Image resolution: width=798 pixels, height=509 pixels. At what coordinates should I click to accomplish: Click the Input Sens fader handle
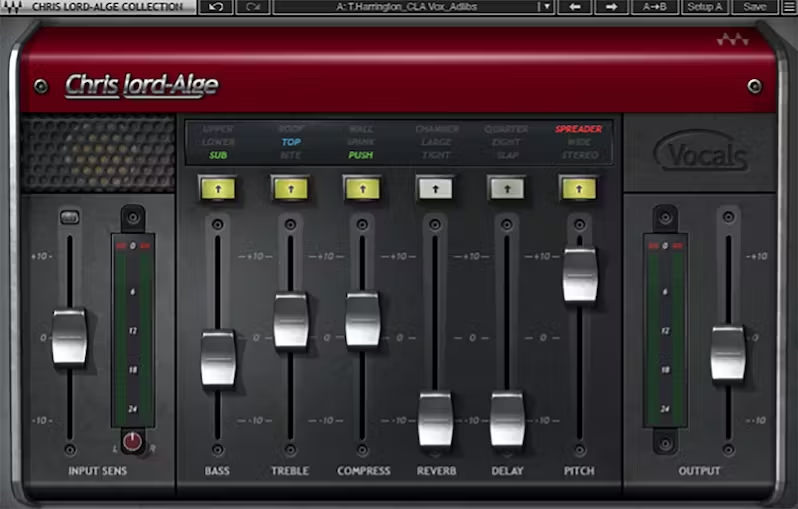point(69,336)
